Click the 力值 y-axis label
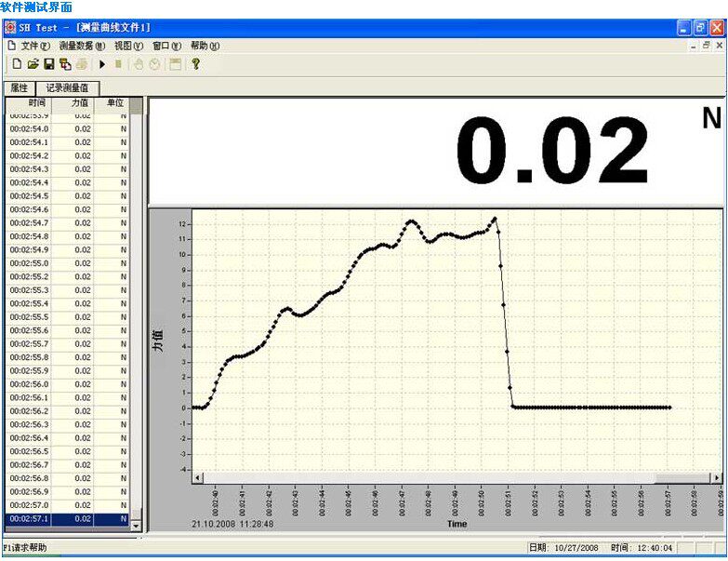This screenshot has height=561, width=728. coord(159,341)
